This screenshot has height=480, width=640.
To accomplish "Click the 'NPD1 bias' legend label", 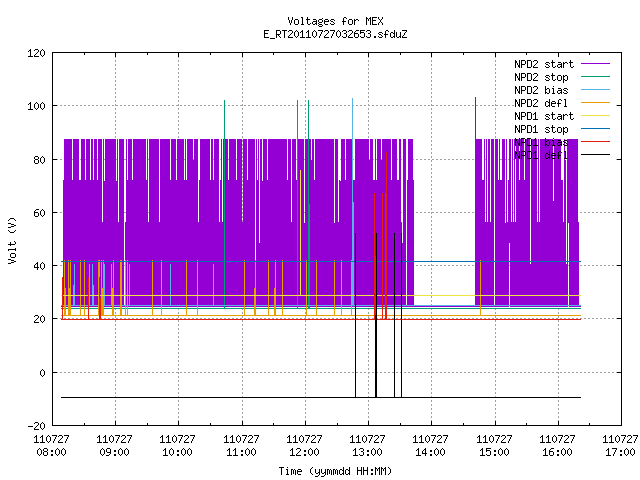I will (x=541, y=142).
